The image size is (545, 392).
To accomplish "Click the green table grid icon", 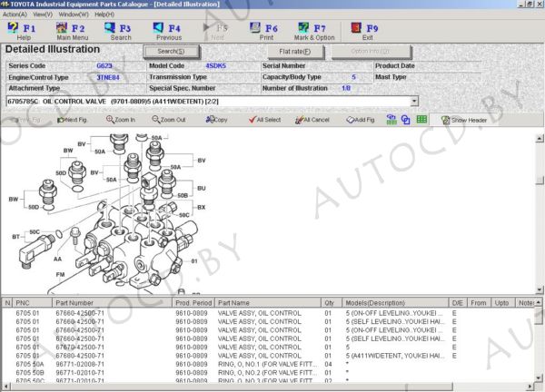I will pyautogui.click(x=421, y=120).
